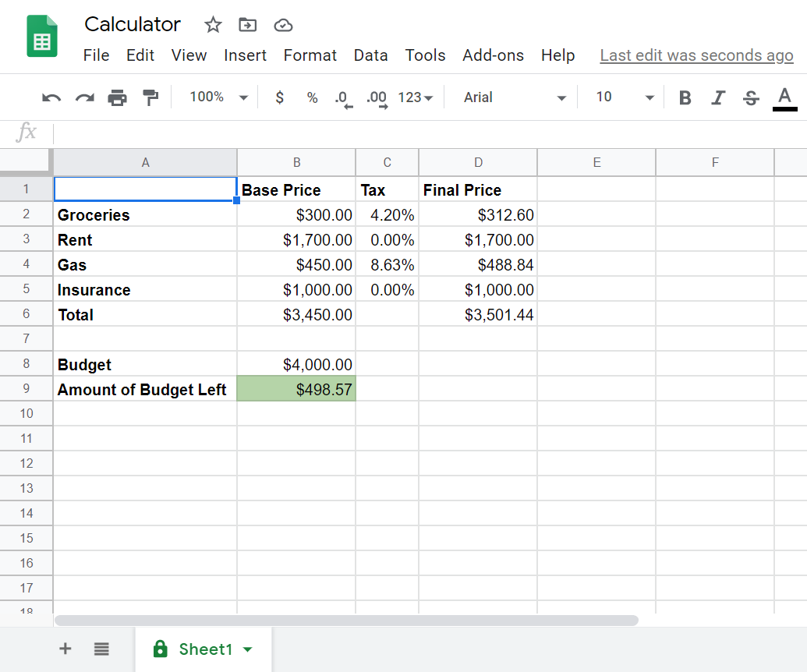Open the zoom level dropdown
Viewport: 807px width, 672px height.
coord(217,97)
